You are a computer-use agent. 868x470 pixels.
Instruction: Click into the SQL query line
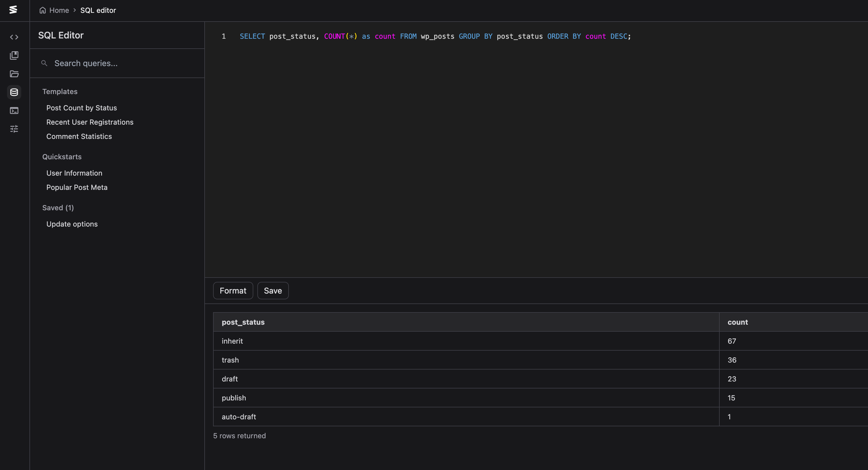[435, 36]
